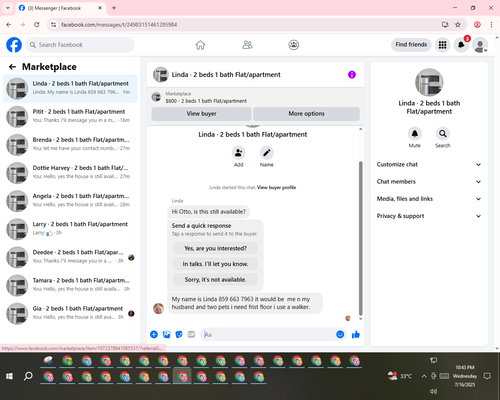Open a new browser tab
Screen dimensions: 500x400
pyautogui.click(x=114, y=8)
